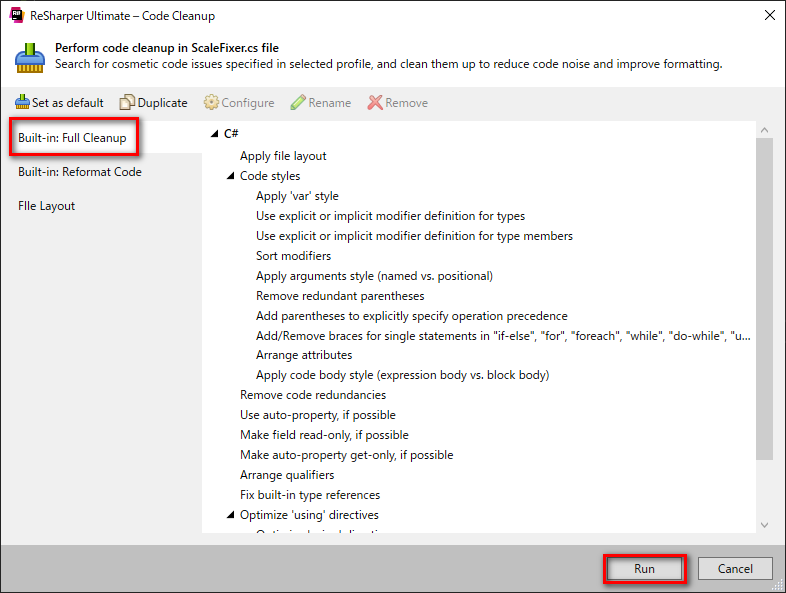Collapse the Code styles node
The width and height of the screenshot is (786, 593).
pyautogui.click(x=231, y=176)
